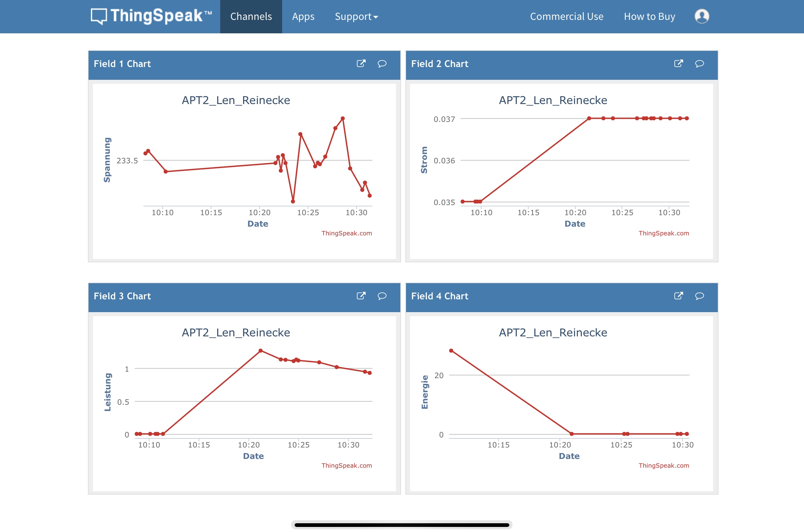This screenshot has height=532, width=804.
Task: Open the user account avatar menu
Action: (702, 16)
